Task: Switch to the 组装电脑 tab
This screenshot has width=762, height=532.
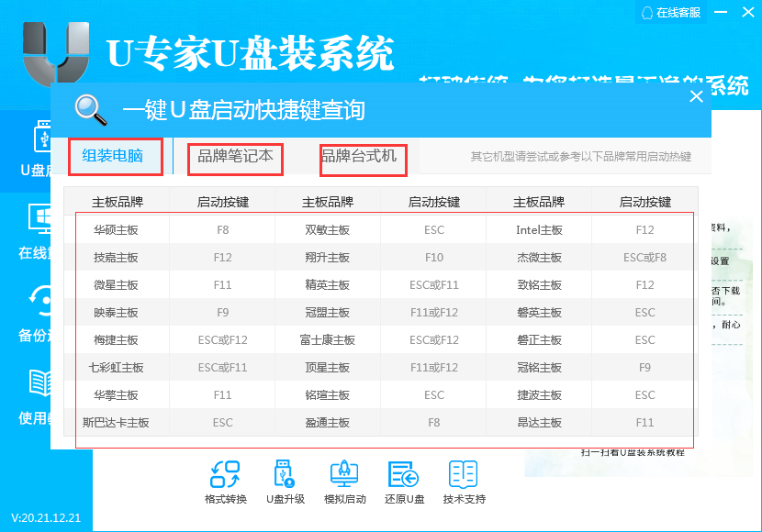Action: pyautogui.click(x=113, y=156)
